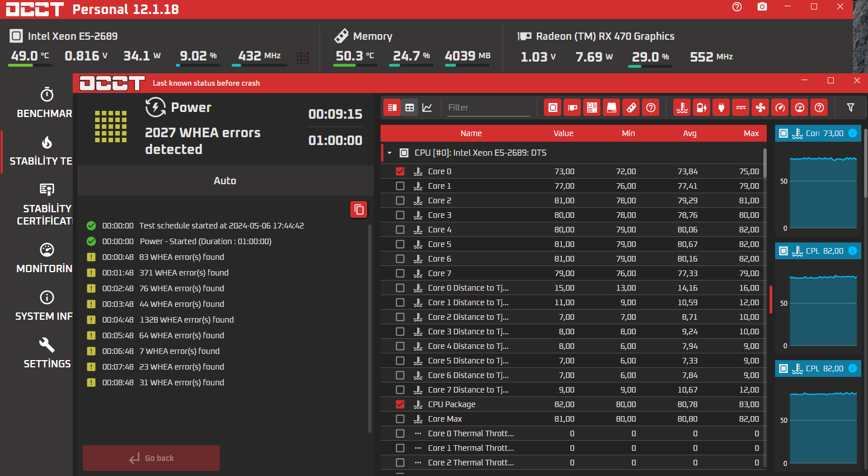
Task: Toggle the storage drive sensor filter icon
Action: click(x=612, y=108)
